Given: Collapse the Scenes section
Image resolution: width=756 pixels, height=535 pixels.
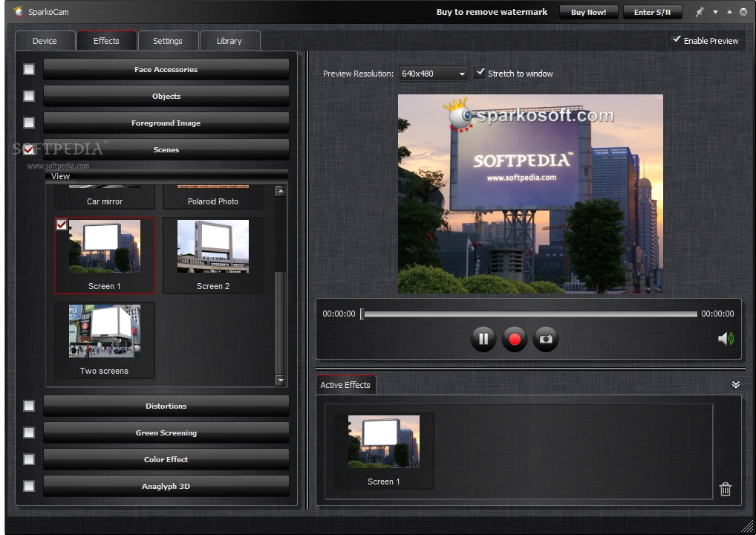Looking at the screenshot, I should [x=166, y=149].
